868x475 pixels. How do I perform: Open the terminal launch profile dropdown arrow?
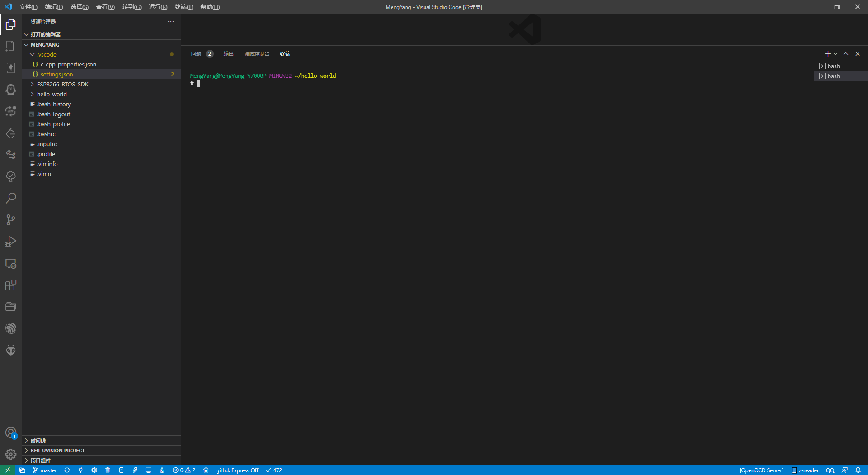click(835, 54)
